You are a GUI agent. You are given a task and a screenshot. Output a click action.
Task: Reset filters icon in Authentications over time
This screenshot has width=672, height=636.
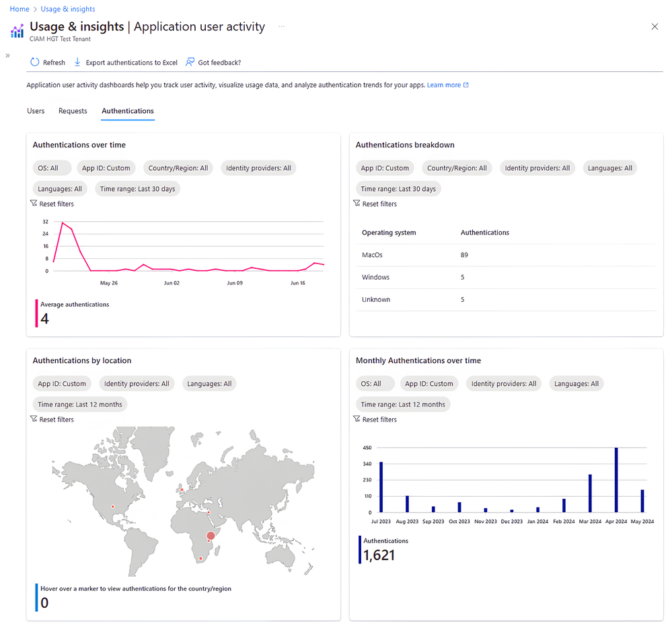pos(34,203)
